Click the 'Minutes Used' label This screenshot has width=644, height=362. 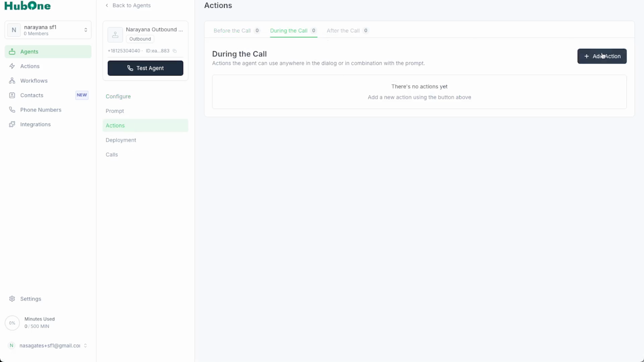tap(39, 319)
